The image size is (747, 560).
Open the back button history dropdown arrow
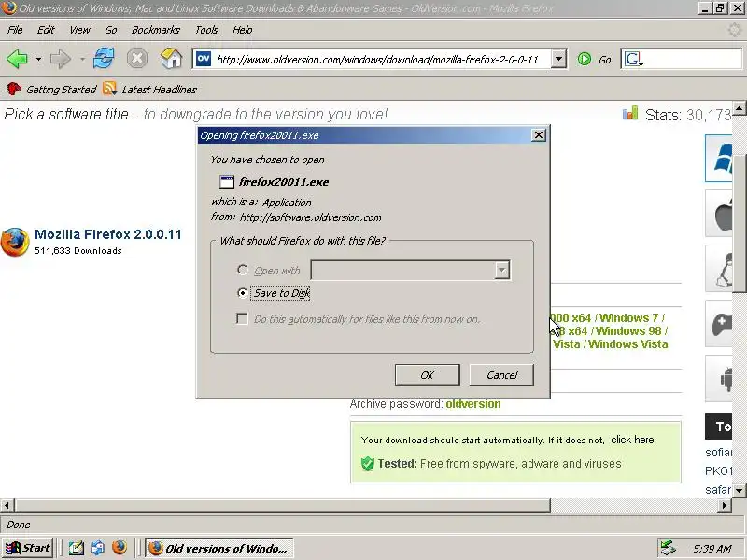pos(38,60)
